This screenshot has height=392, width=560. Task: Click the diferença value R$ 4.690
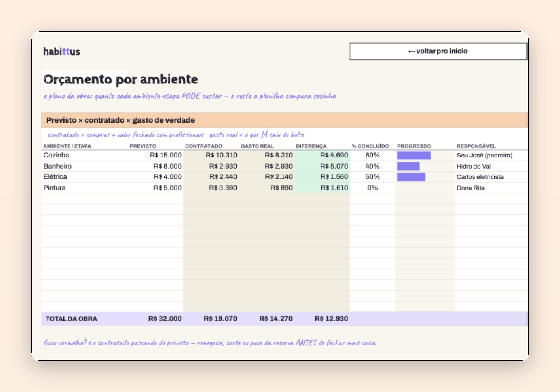click(334, 155)
